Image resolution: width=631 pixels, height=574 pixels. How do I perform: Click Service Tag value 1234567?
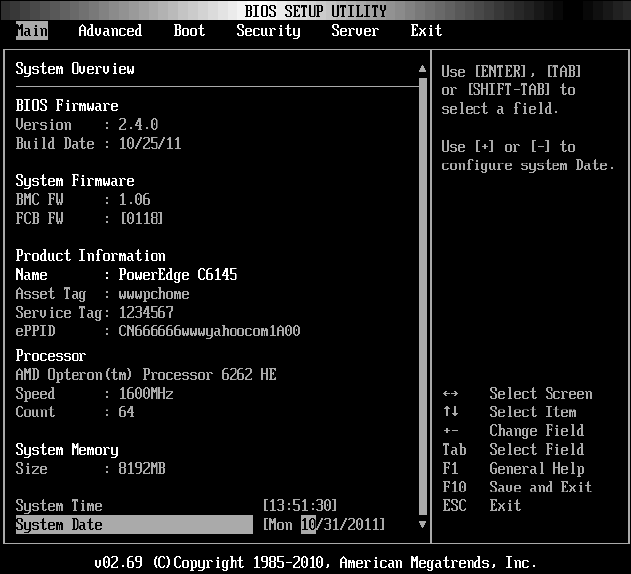(146, 312)
